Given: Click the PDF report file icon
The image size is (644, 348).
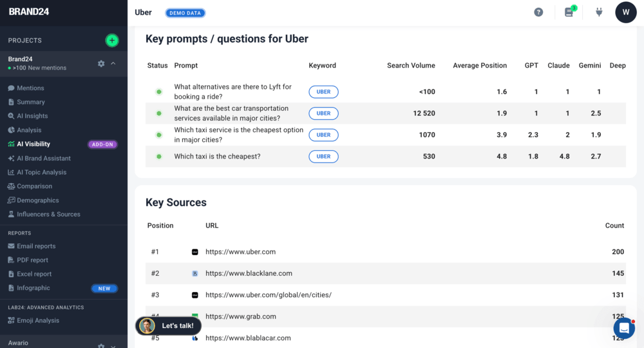Looking at the screenshot, I should tap(11, 260).
